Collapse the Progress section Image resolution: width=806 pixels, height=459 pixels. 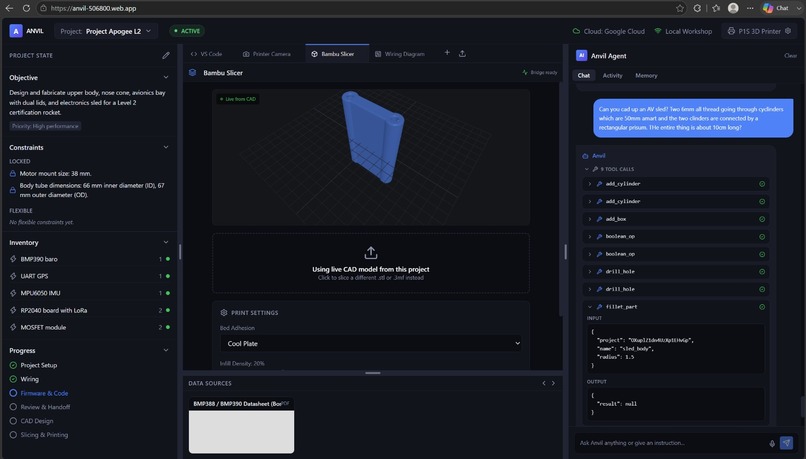[166, 351]
